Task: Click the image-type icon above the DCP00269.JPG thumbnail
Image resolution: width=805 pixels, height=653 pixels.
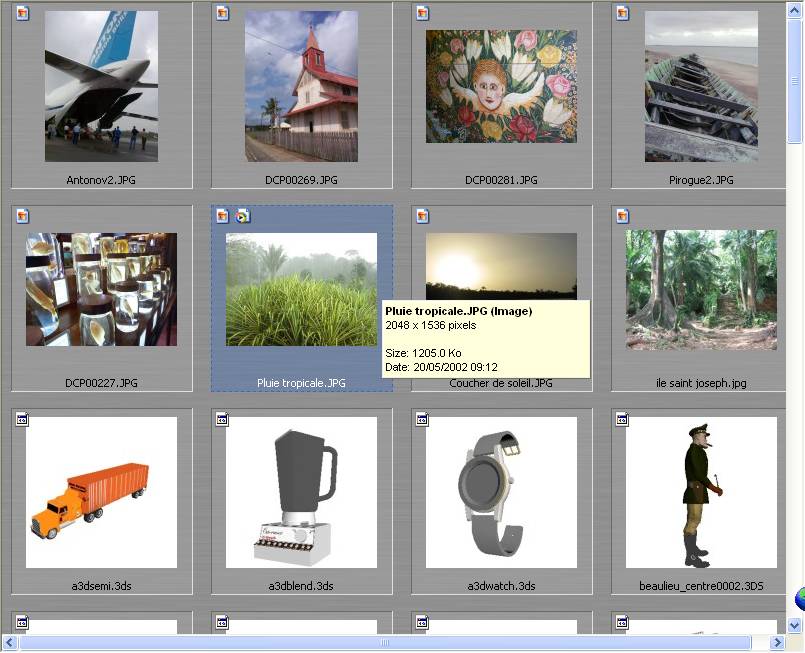Action: [x=222, y=13]
